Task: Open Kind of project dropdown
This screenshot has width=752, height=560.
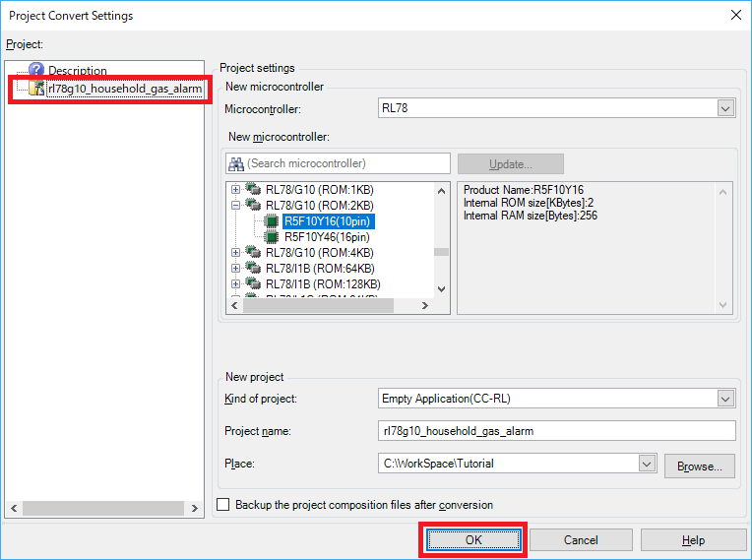Action: [x=725, y=399]
